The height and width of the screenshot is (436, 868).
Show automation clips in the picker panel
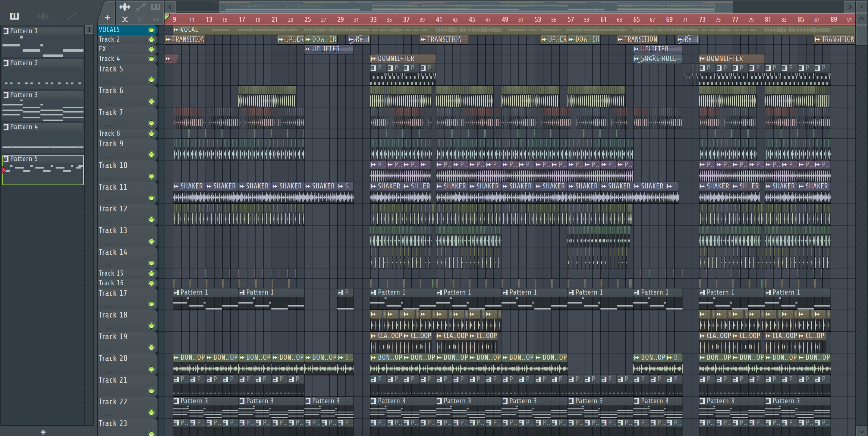click(x=72, y=16)
